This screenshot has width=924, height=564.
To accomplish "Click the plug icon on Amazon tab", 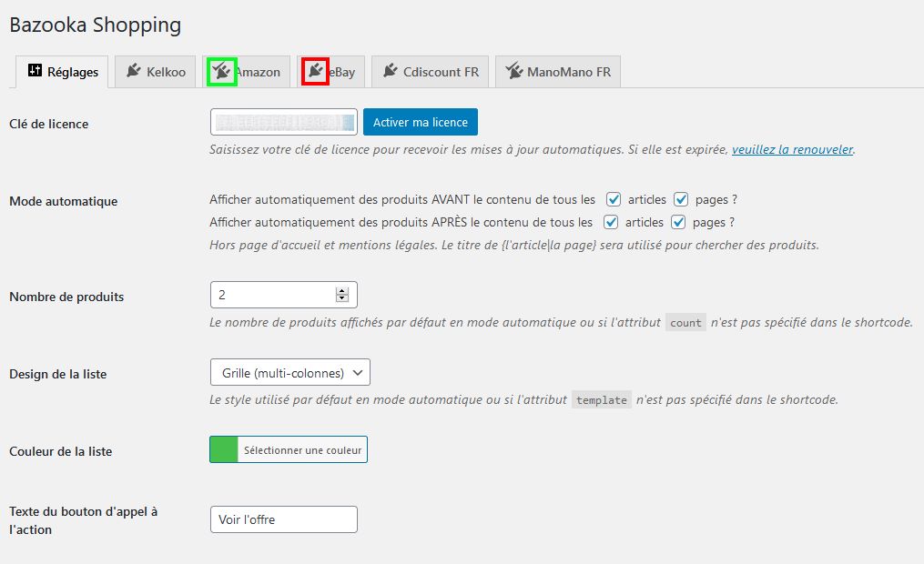I will tap(222, 71).
